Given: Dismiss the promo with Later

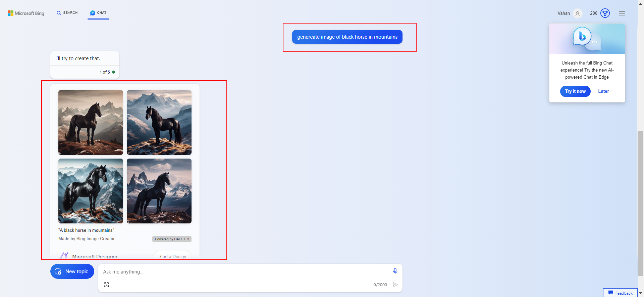Looking at the screenshot, I should pyautogui.click(x=603, y=91).
